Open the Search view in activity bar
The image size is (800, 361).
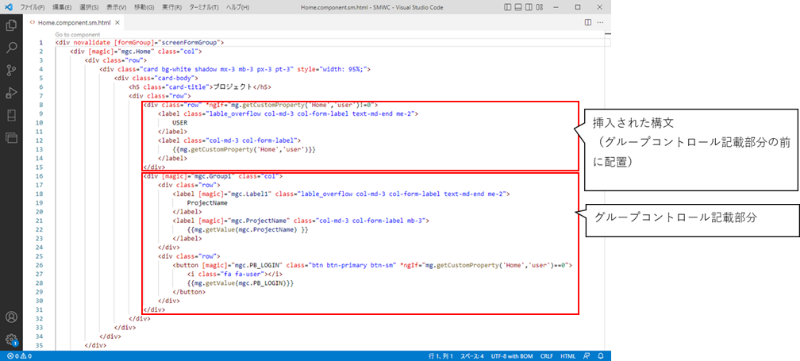11,47
